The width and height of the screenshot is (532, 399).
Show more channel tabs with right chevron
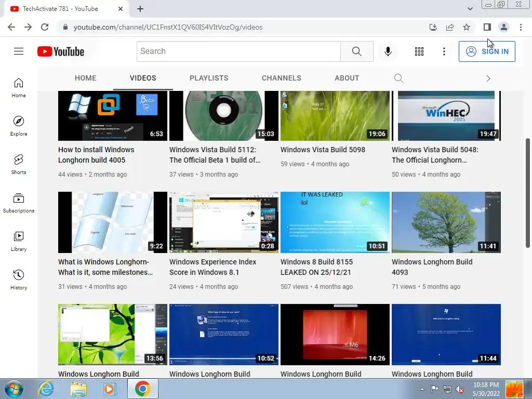tap(488, 78)
